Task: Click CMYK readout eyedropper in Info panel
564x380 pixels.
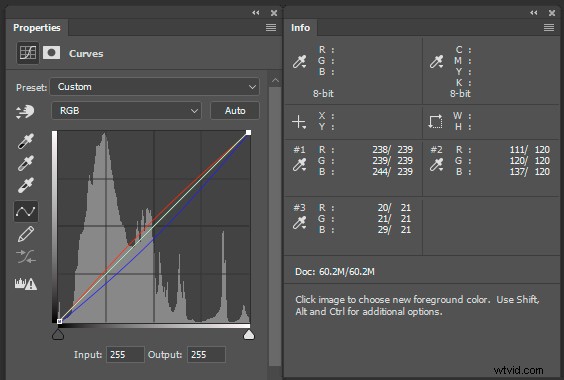Action: (436, 62)
